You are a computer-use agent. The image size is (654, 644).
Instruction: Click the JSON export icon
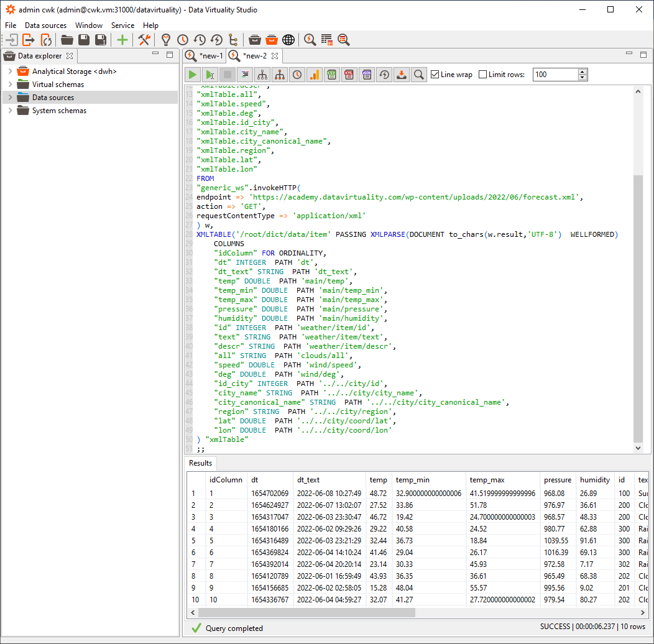pyautogui.click(x=367, y=75)
